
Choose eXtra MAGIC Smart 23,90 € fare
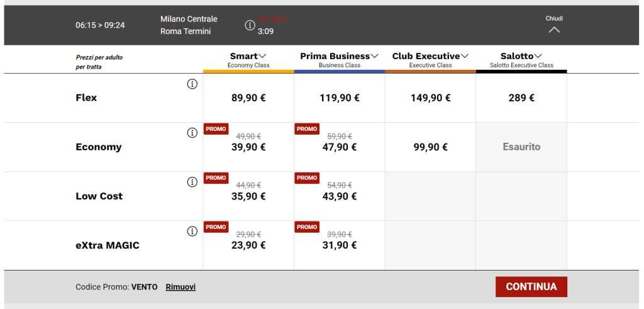coord(248,245)
